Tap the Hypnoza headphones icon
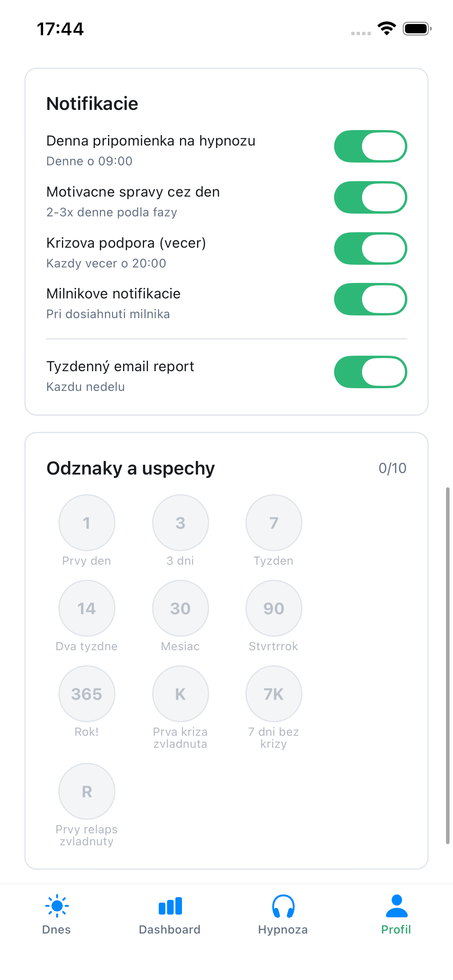Image resolution: width=453 pixels, height=980 pixels. [x=283, y=906]
